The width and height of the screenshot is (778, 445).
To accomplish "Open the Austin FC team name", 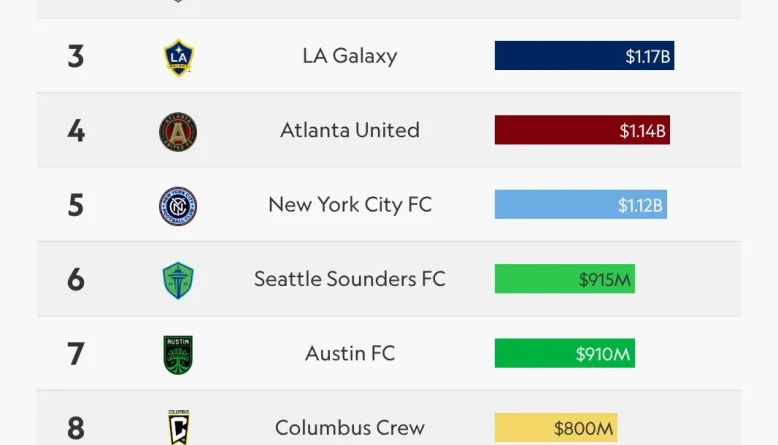I will click(350, 353).
